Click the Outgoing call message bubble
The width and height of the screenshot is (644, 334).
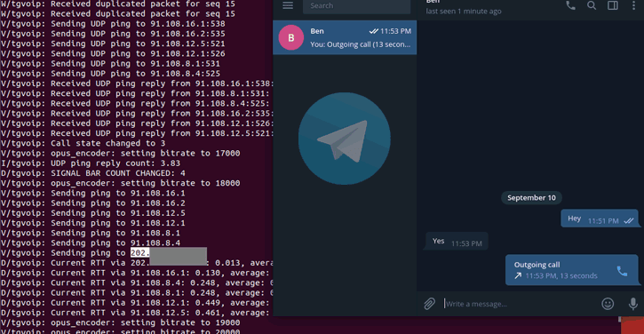(x=572, y=270)
